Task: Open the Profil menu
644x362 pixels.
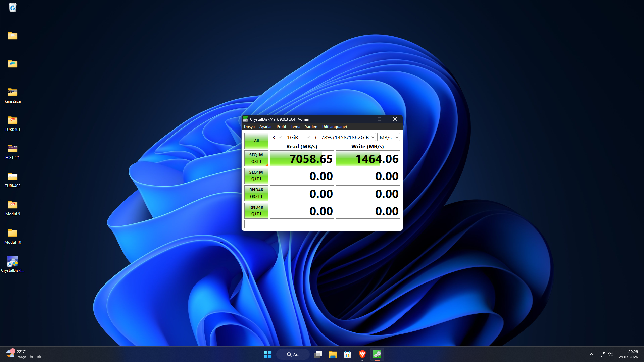Action: click(x=281, y=127)
